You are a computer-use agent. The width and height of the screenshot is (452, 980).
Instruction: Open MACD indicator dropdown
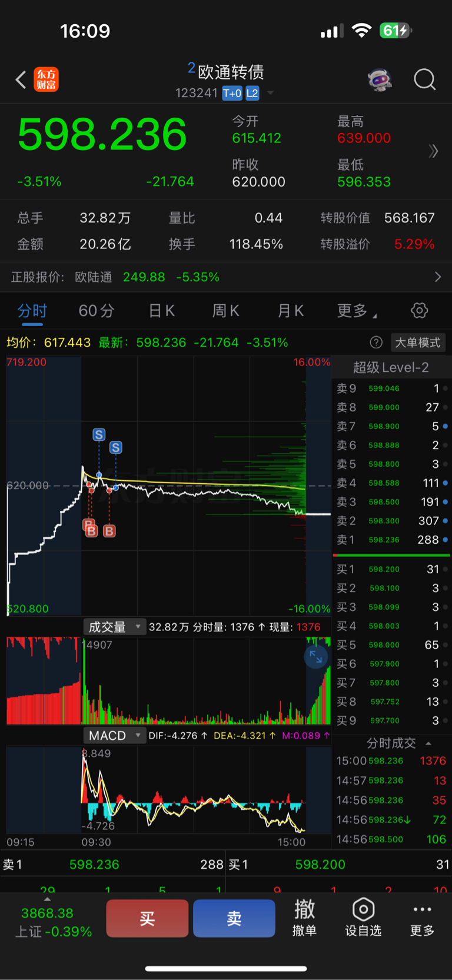pyautogui.click(x=115, y=735)
